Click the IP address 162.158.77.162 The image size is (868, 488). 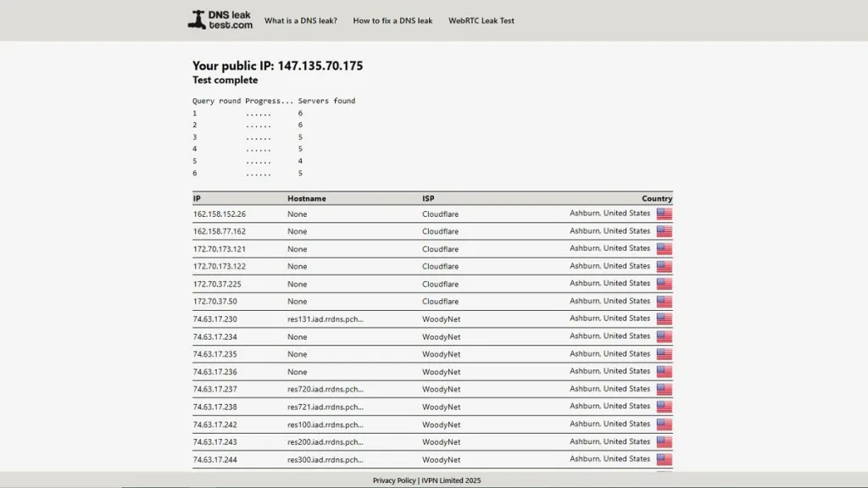click(x=220, y=231)
